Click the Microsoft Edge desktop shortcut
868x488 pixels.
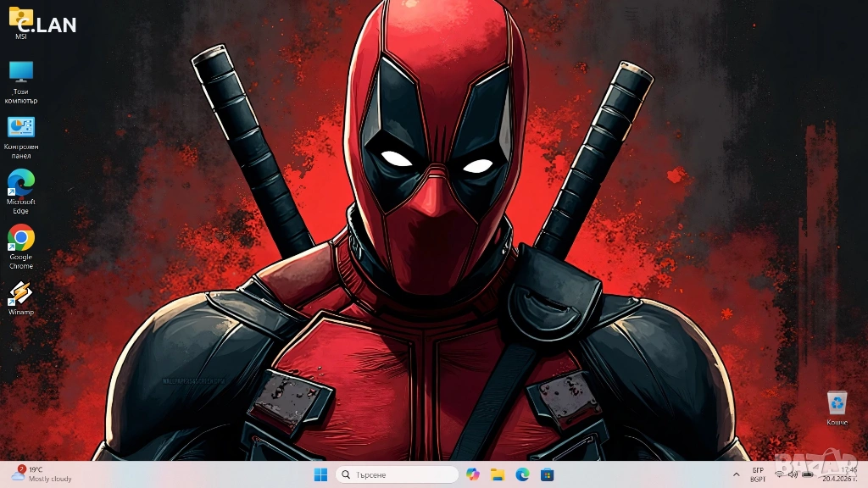[20, 191]
